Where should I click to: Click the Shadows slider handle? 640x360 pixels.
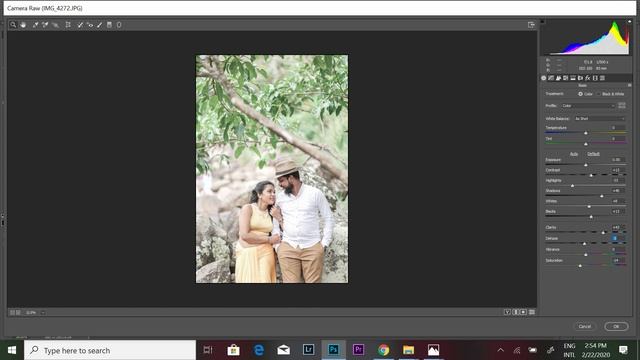[x=602, y=196]
